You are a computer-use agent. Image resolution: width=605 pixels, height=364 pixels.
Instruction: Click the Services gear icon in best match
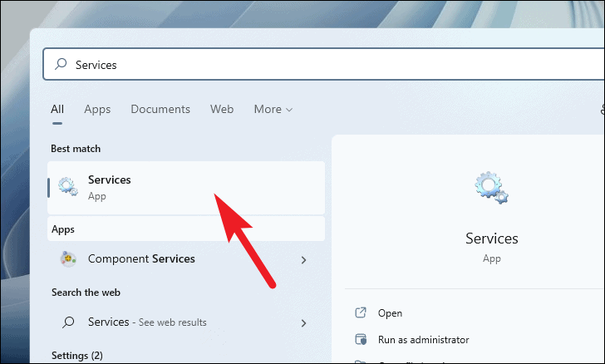[68, 186]
